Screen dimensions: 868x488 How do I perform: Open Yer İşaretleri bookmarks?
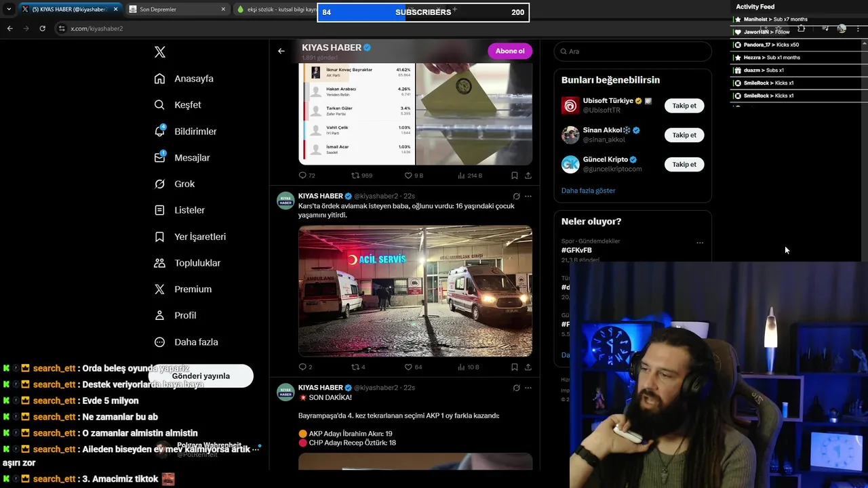(x=190, y=237)
